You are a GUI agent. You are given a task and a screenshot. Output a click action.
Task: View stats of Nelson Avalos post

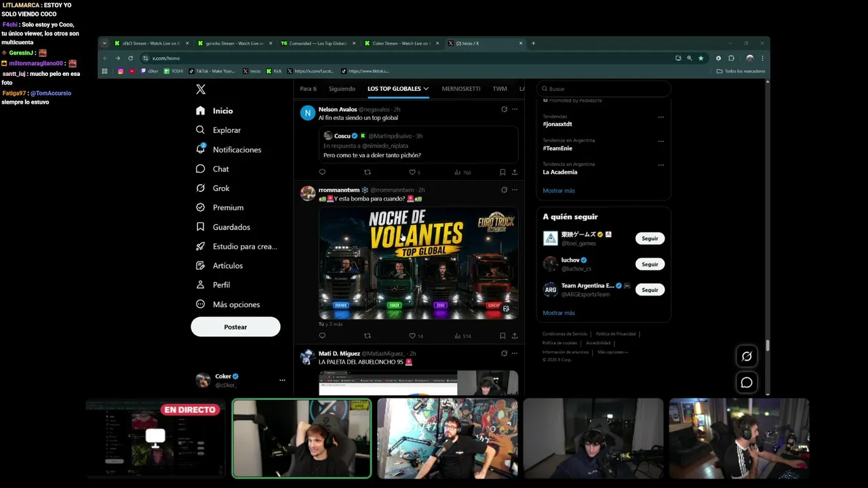click(x=462, y=172)
